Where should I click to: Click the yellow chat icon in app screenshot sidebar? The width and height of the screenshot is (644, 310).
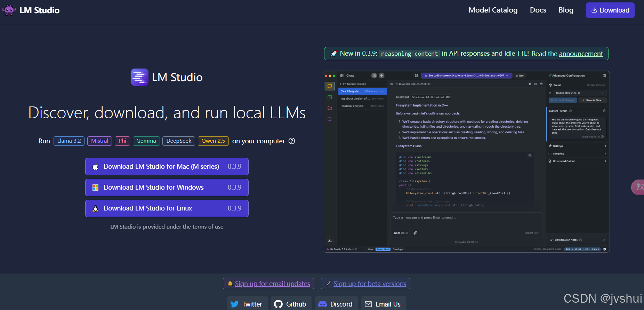pyautogui.click(x=330, y=86)
